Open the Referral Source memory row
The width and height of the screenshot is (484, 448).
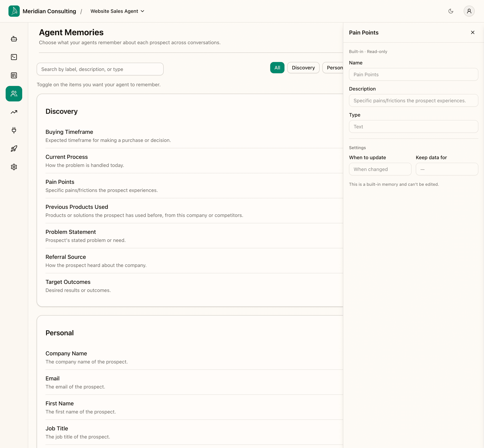click(194, 261)
